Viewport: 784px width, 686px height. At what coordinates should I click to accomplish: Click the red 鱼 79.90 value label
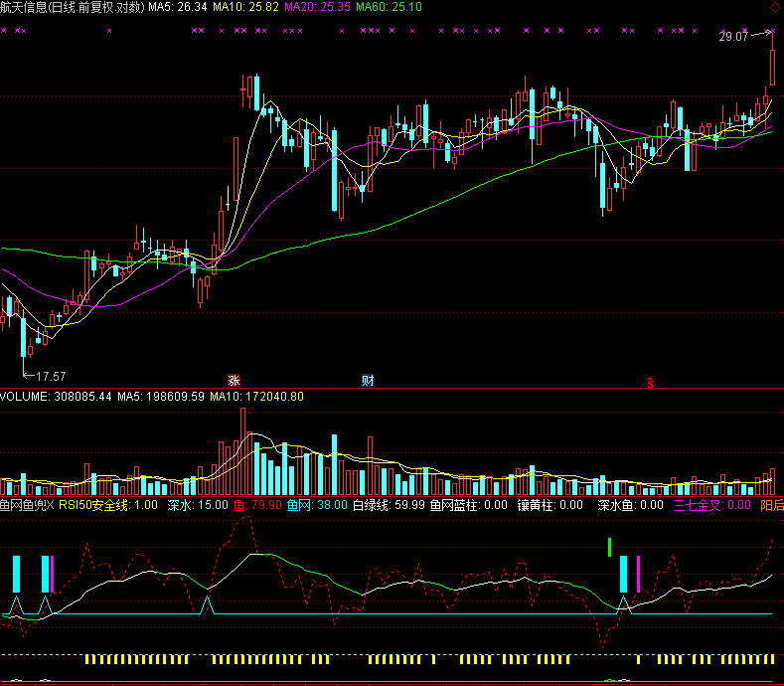pyautogui.click(x=257, y=506)
